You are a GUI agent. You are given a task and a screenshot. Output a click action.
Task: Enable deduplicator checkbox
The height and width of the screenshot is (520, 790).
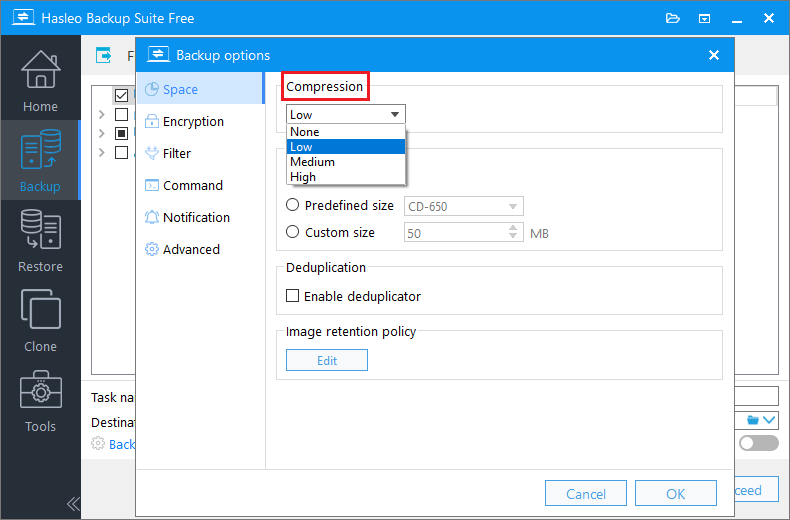(293, 296)
